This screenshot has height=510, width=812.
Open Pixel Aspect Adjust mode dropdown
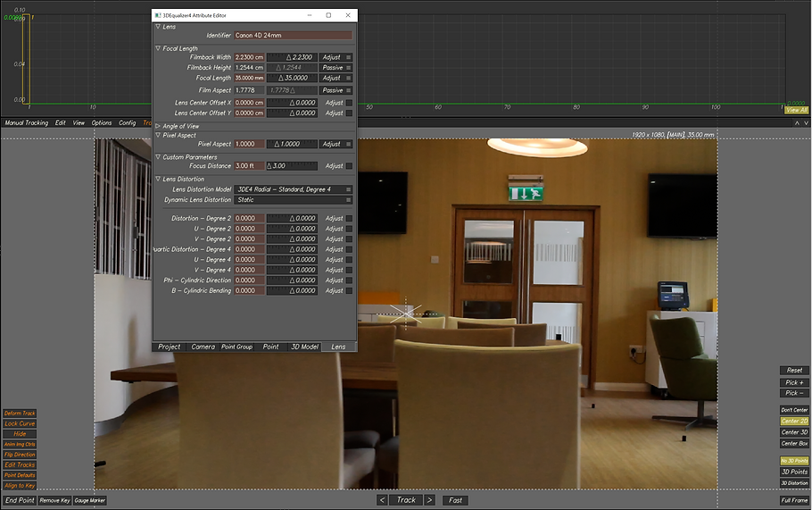(x=336, y=144)
